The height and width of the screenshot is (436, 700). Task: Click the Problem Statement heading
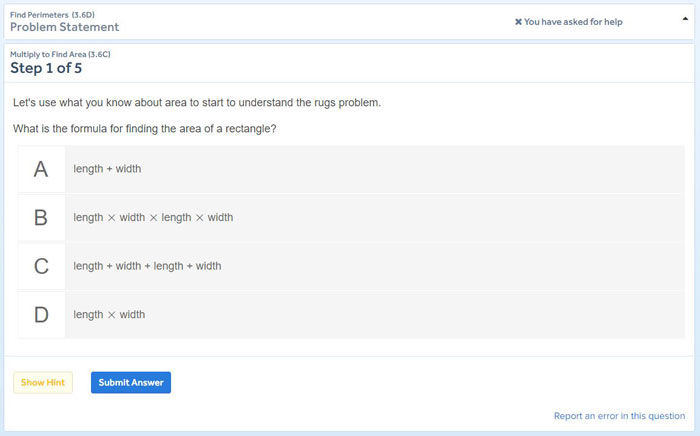[x=65, y=27]
